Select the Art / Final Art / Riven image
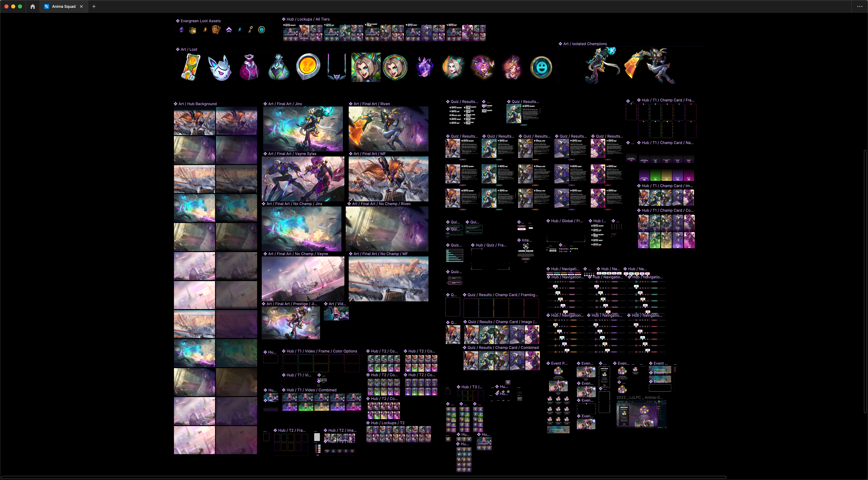868x480 pixels. coord(388,129)
